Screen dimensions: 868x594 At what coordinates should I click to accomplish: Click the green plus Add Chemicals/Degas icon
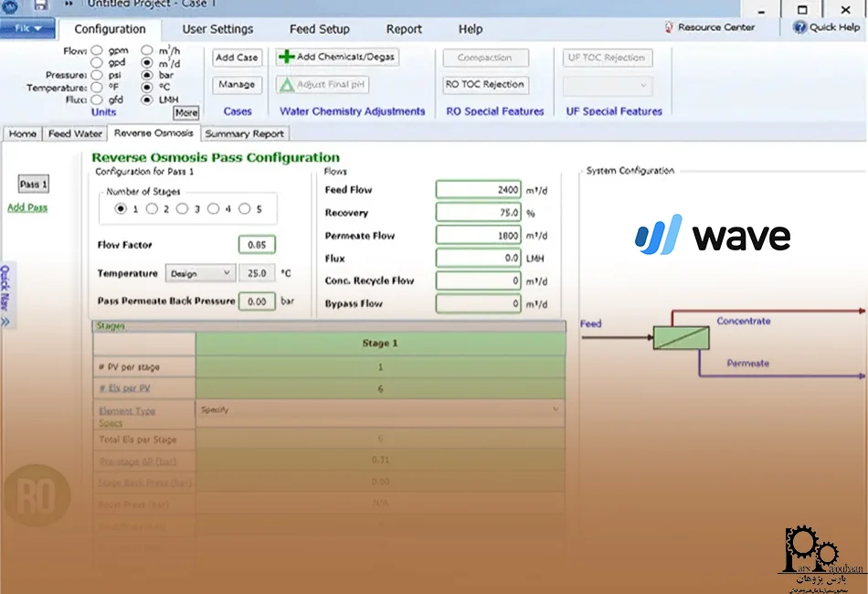(x=287, y=57)
